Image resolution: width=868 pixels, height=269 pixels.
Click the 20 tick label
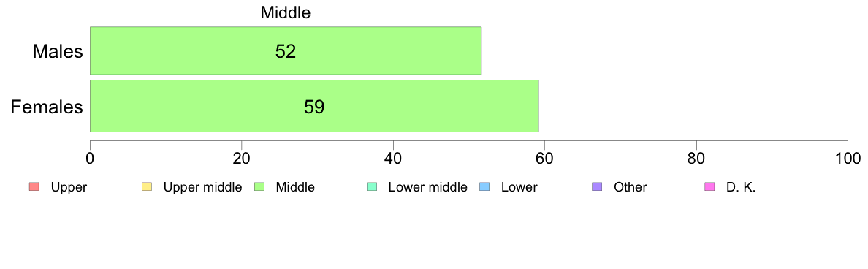(241, 158)
